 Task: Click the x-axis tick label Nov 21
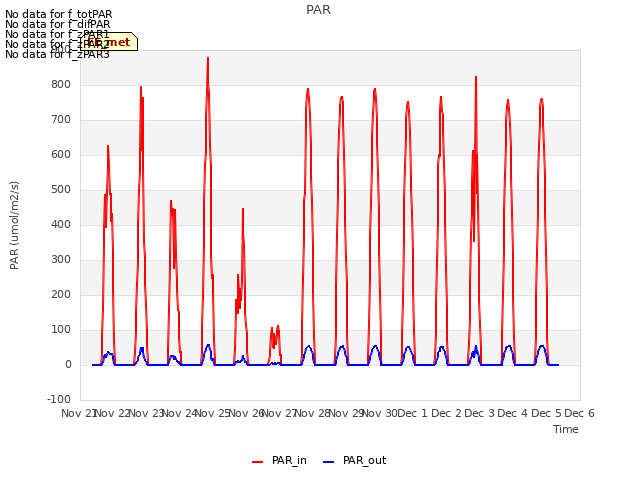click(78, 413)
